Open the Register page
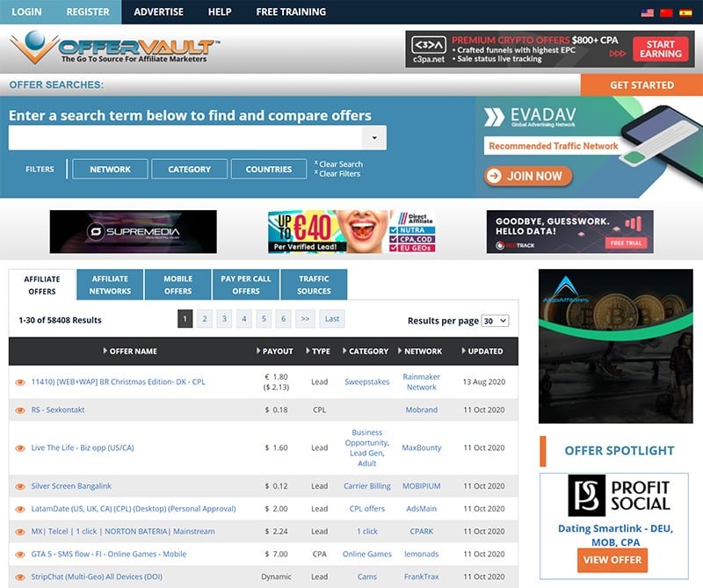This screenshot has width=703, height=588. (88, 11)
